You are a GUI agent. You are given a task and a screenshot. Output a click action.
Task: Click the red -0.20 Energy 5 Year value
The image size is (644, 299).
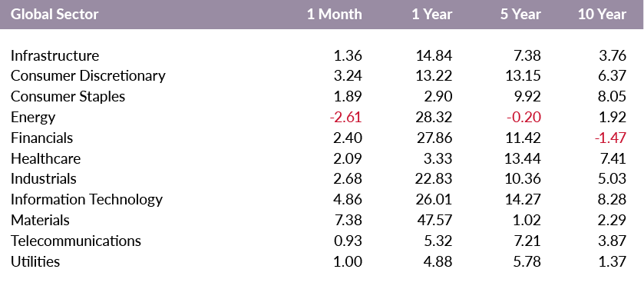523,117
